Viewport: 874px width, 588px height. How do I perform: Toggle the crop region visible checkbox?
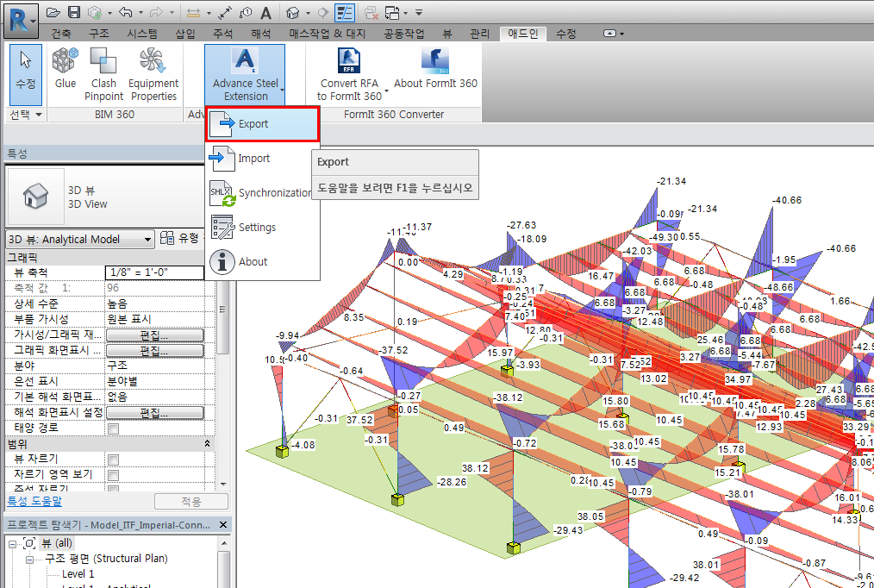click(x=114, y=475)
